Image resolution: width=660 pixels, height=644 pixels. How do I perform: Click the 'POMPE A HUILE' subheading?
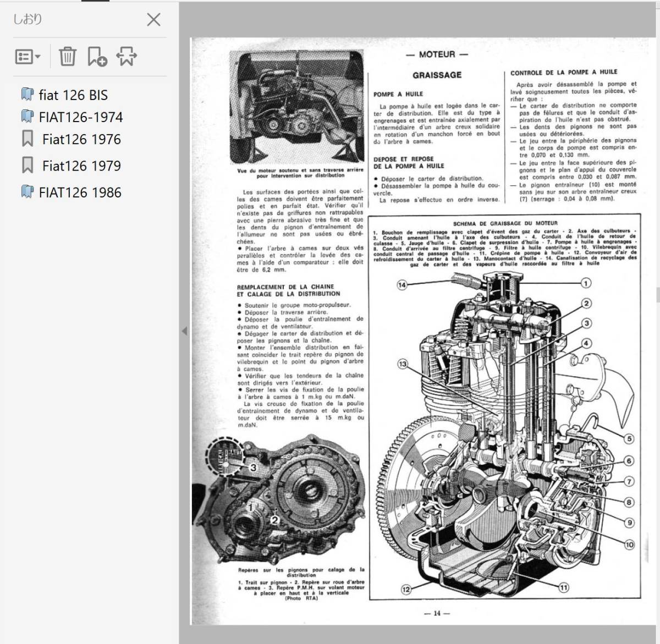coord(398,94)
